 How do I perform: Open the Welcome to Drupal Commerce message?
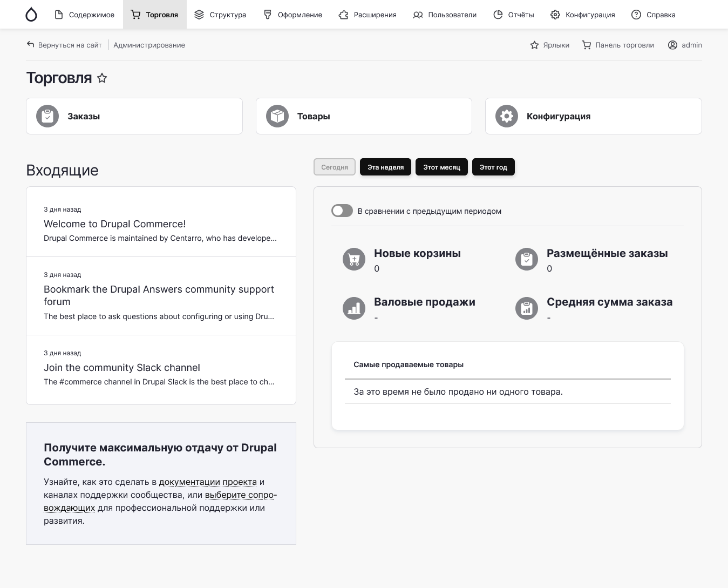click(x=114, y=224)
